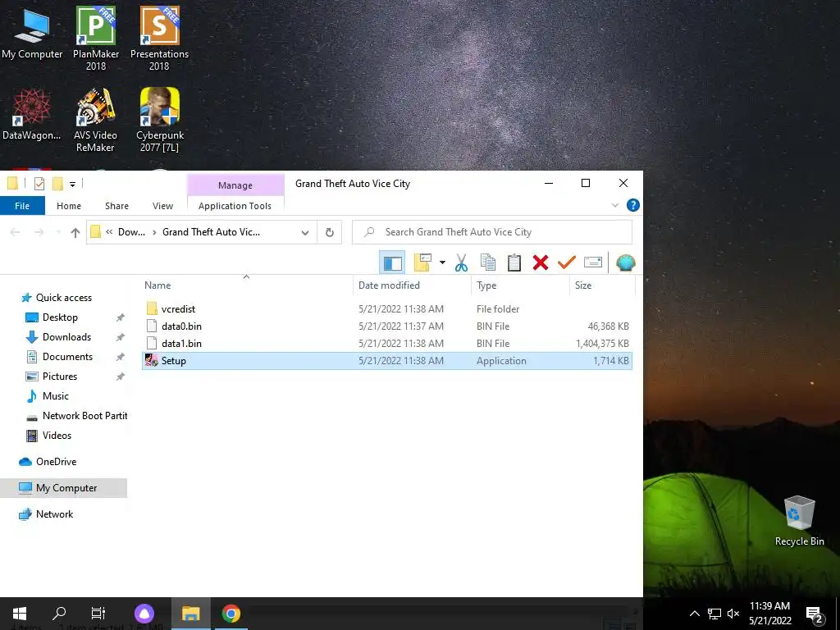Image resolution: width=840 pixels, height=630 pixels.
Task: Open the Application Tools tab
Action: click(235, 206)
